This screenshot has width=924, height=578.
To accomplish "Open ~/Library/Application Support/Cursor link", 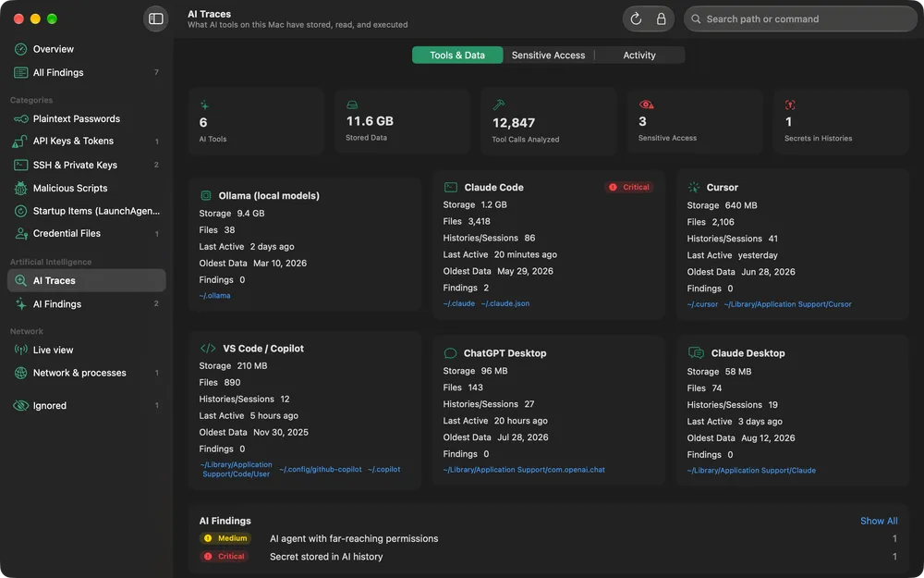I will [x=787, y=304].
